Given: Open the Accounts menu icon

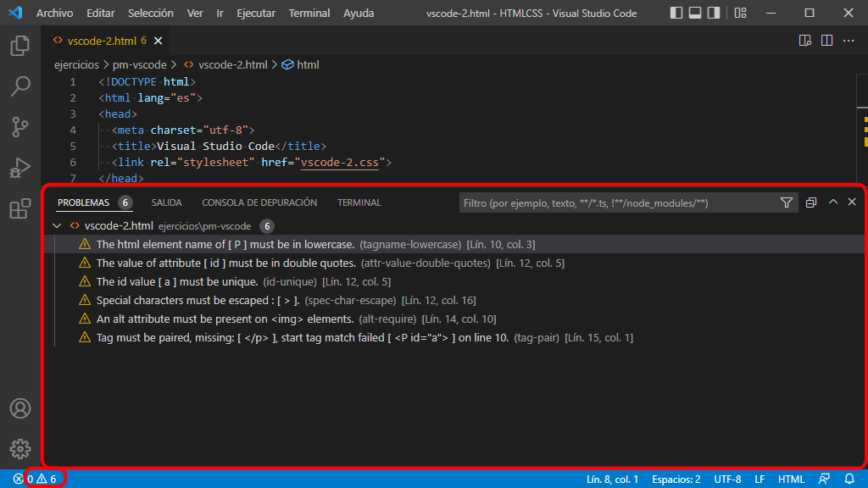Looking at the screenshot, I should tap(20, 408).
